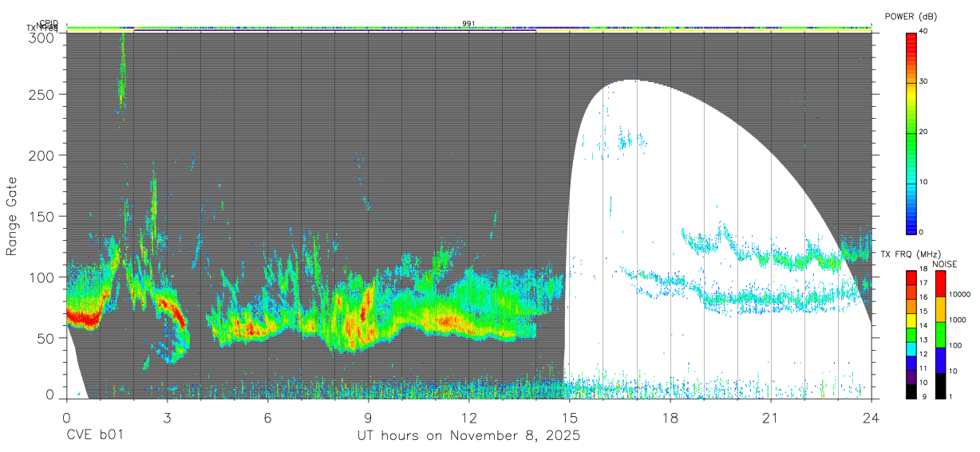Click the 6 tick label on the UT hours axis

point(267,418)
